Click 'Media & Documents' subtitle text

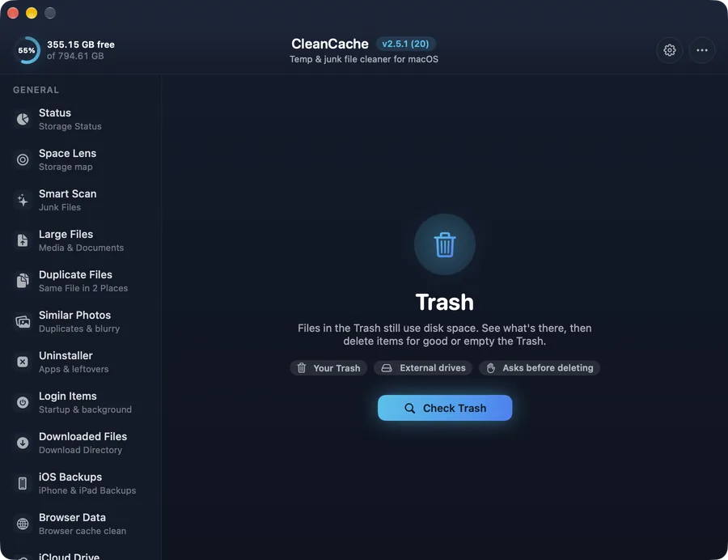tap(81, 248)
